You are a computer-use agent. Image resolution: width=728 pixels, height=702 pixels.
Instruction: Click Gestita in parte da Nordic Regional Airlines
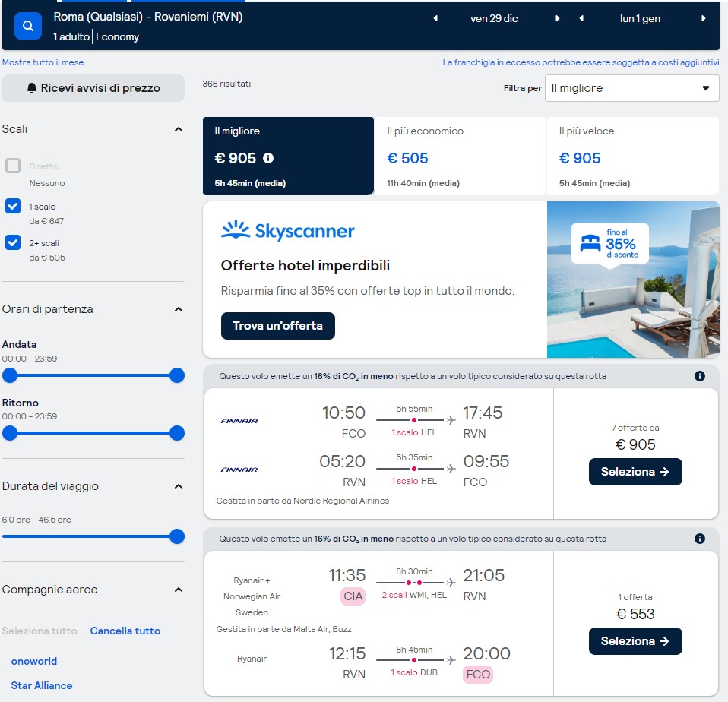coord(302,501)
